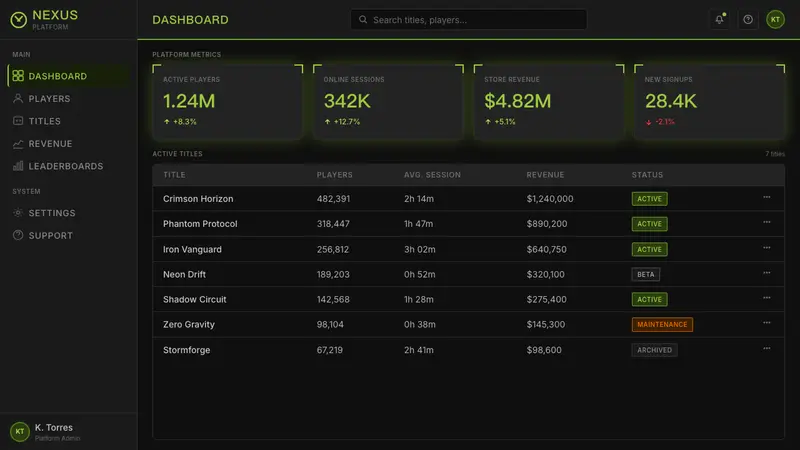Open the Store Revenue metric card
Image resolution: width=800 pixels, height=450 pixels.
(549, 102)
